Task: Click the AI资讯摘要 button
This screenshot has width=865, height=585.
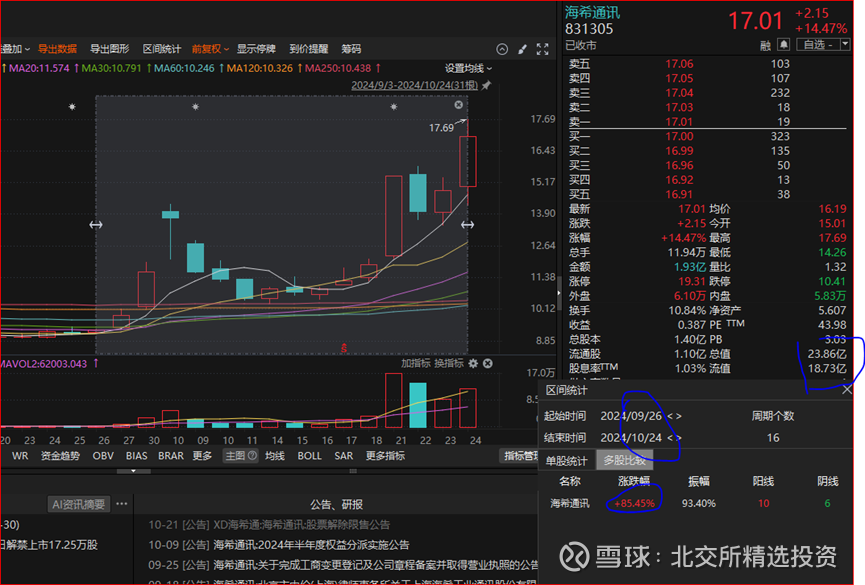Action: [x=78, y=504]
